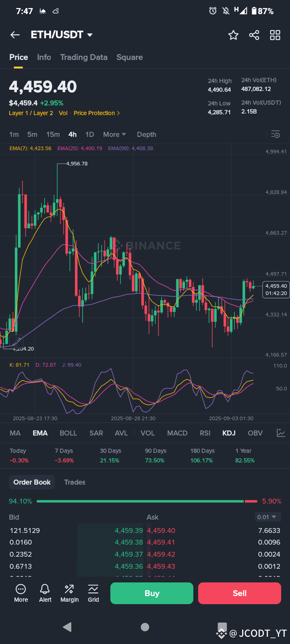The width and height of the screenshot is (290, 644).
Task: Open the 0.01 order book precision dropdown
Action: (267, 517)
